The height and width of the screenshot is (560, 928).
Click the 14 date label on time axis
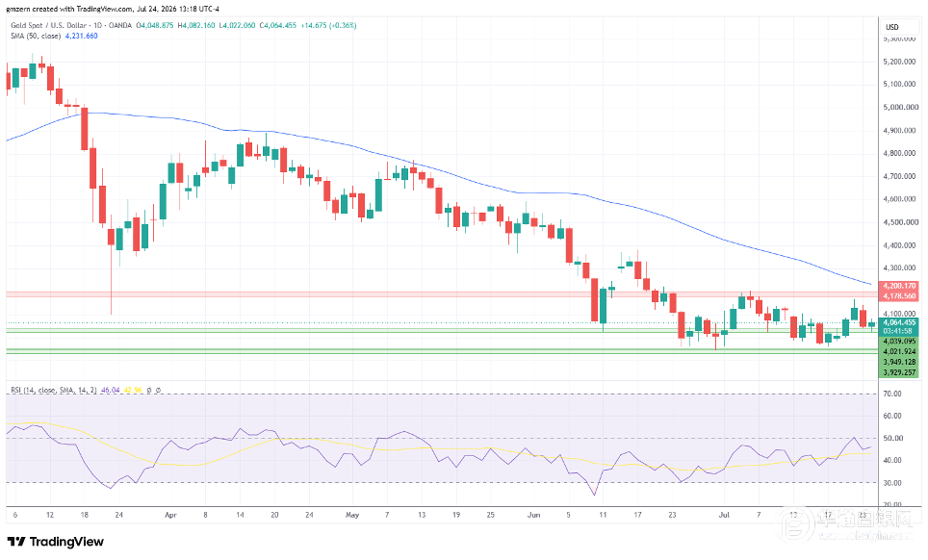point(240,515)
